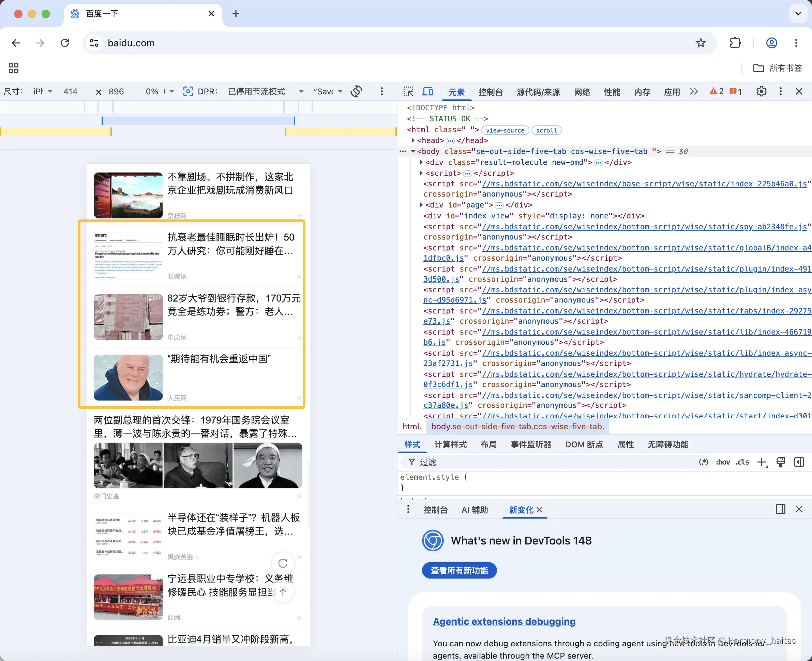This screenshot has height=661, width=812.
Task: Edit the viewport height field 896
Action: click(116, 91)
